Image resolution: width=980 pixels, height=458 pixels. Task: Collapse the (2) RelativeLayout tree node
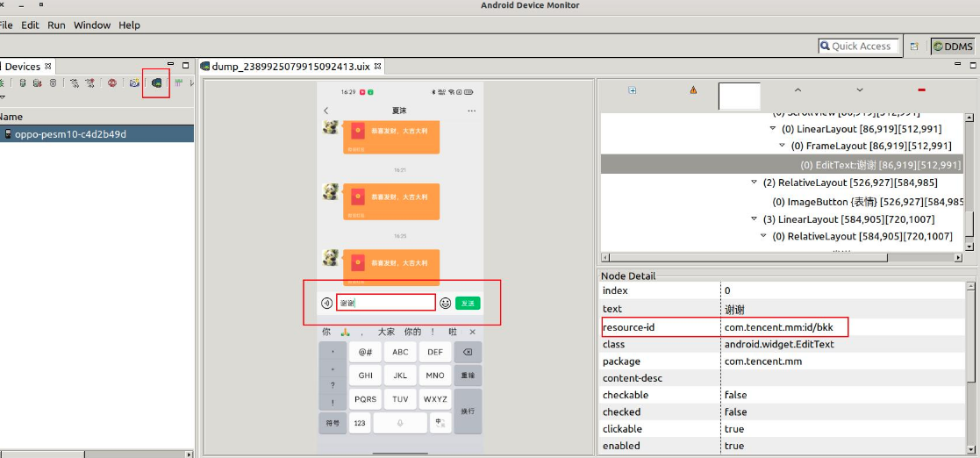[755, 182]
